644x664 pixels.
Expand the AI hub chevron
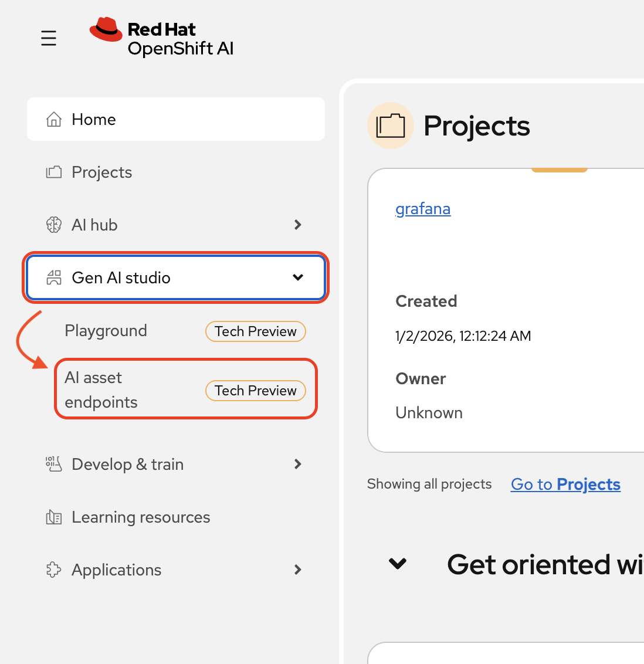click(x=297, y=225)
